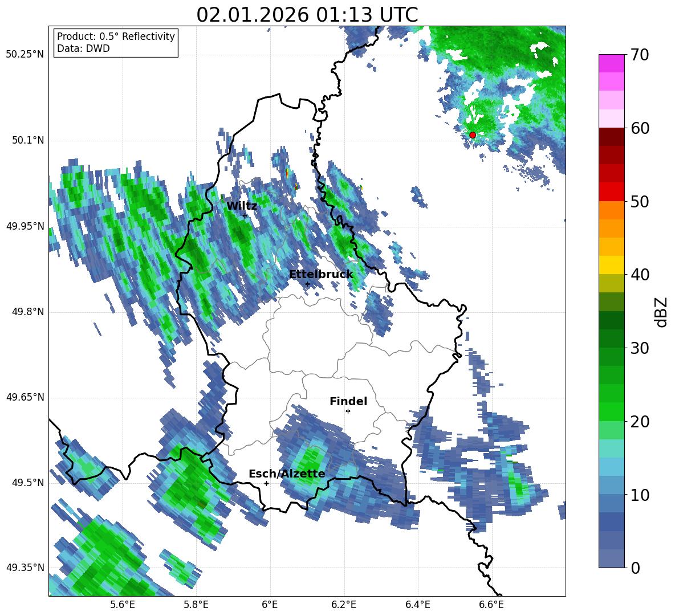Click the 0 tick on the colorbar
The height and width of the screenshot is (616, 675).
pyautogui.click(x=636, y=568)
